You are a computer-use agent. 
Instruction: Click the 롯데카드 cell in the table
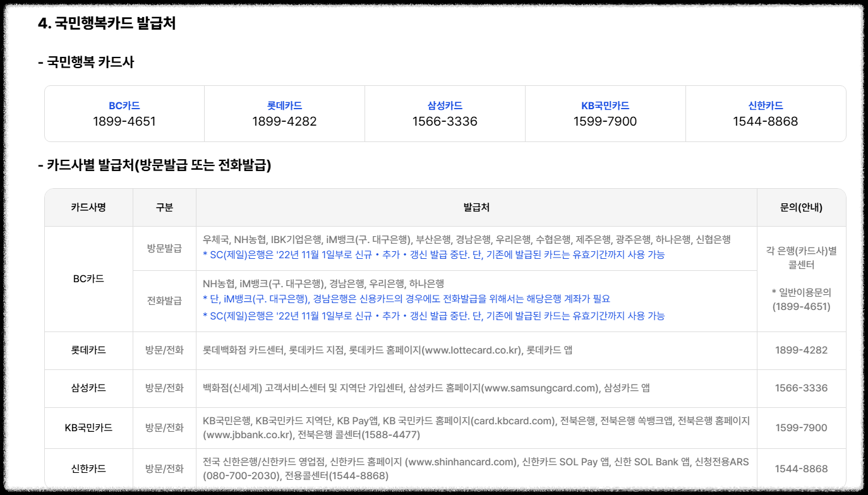pyautogui.click(x=88, y=350)
